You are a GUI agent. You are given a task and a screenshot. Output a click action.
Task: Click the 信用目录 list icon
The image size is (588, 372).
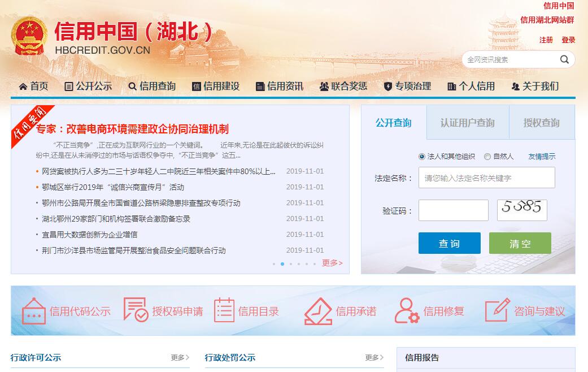click(224, 311)
